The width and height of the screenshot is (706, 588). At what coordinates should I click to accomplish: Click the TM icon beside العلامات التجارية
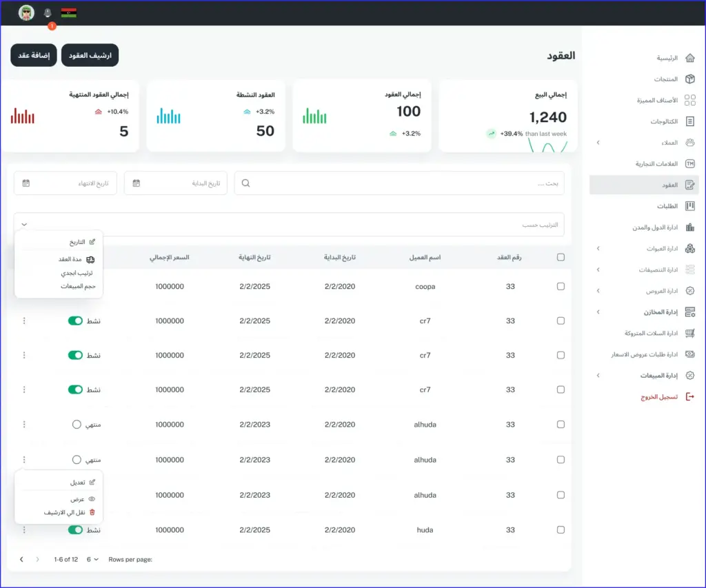coord(689,164)
